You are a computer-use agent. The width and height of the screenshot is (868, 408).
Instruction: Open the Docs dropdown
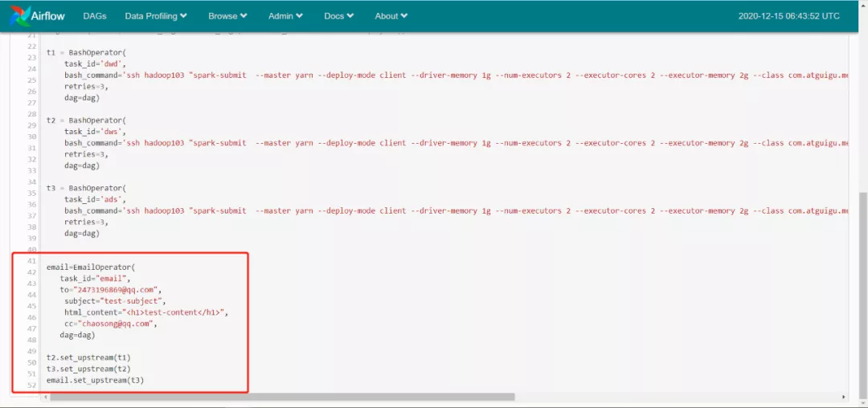coord(339,16)
